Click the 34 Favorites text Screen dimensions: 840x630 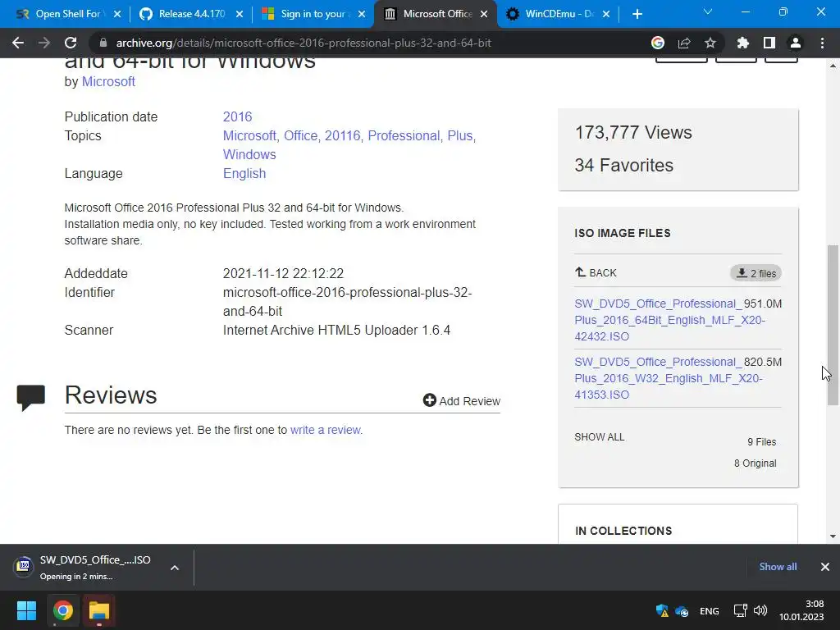tap(623, 165)
